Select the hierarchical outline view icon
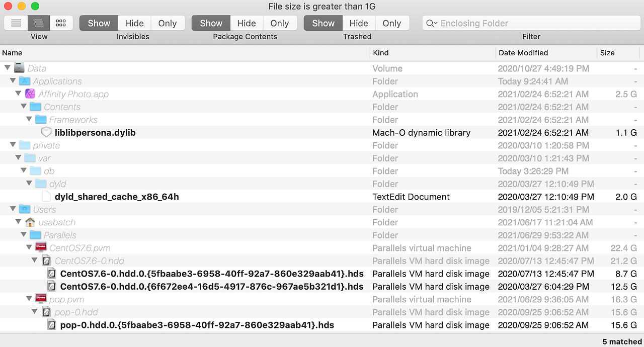 39,23
